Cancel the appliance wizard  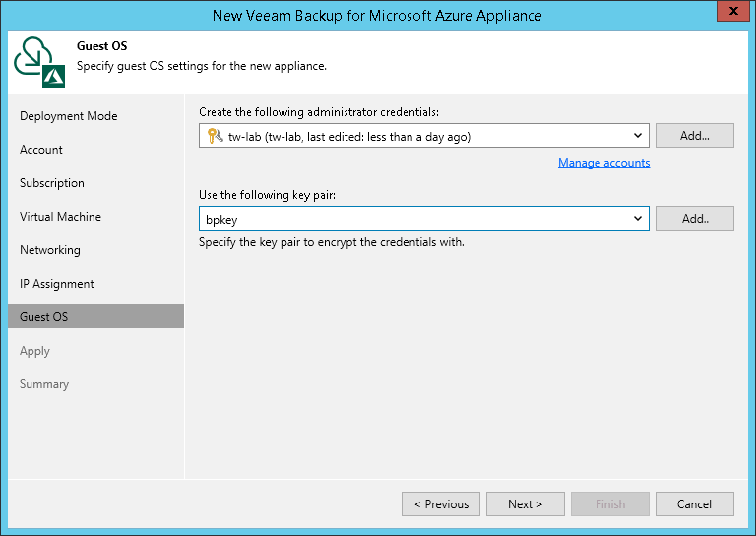[x=694, y=504]
